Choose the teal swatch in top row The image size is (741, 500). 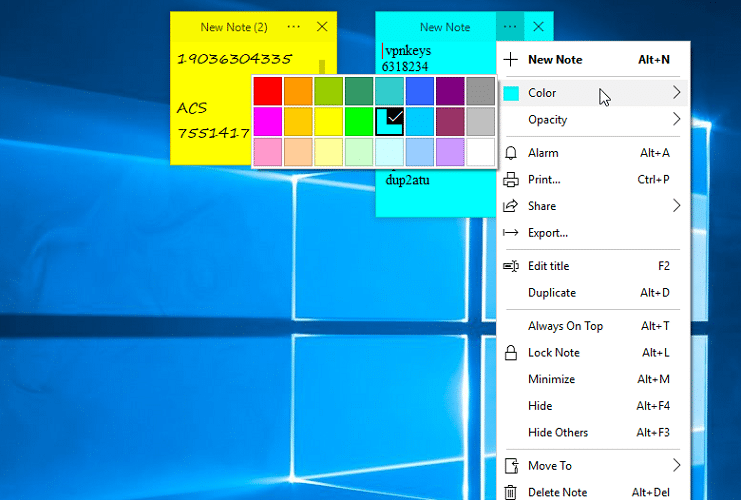coord(389,91)
